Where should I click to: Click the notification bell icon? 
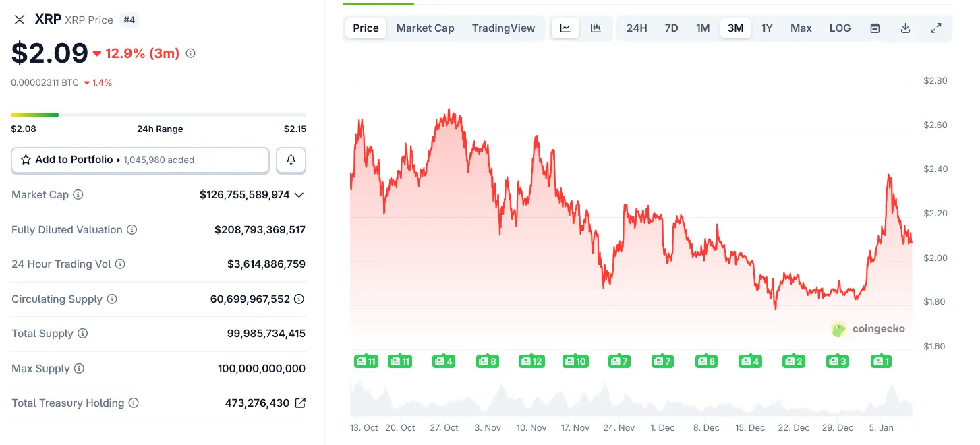291,160
